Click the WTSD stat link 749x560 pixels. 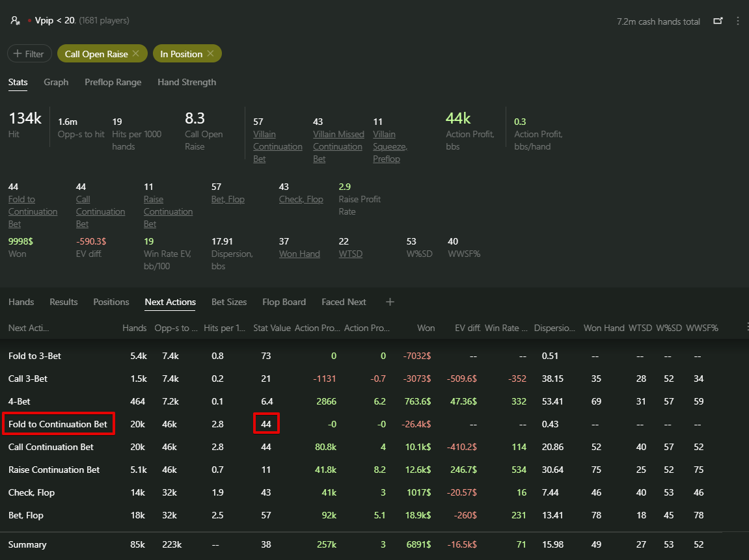[x=348, y=254]
